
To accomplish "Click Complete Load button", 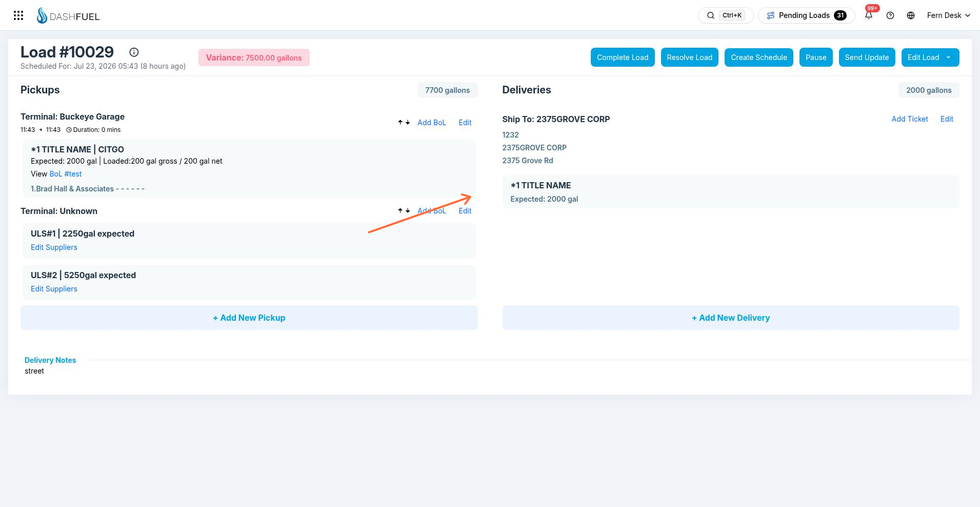I will click(x=623, y=57).
